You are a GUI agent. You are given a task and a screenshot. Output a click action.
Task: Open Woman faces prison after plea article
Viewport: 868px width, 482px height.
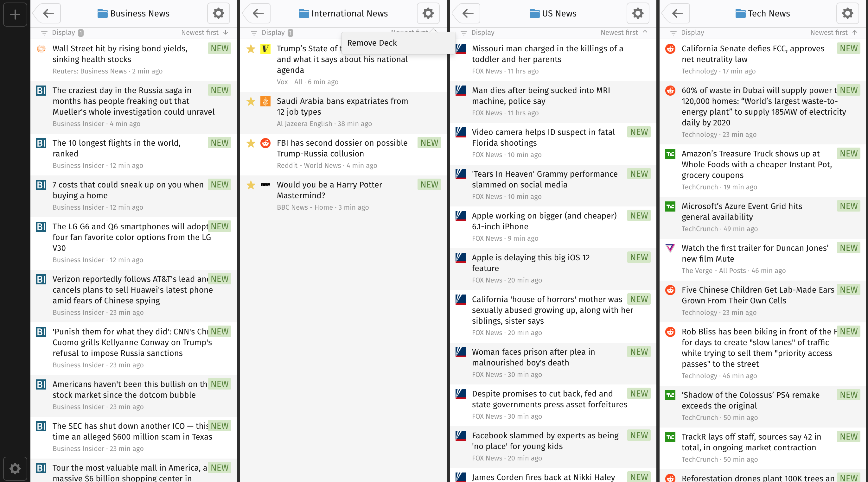(x=552, y=363)
